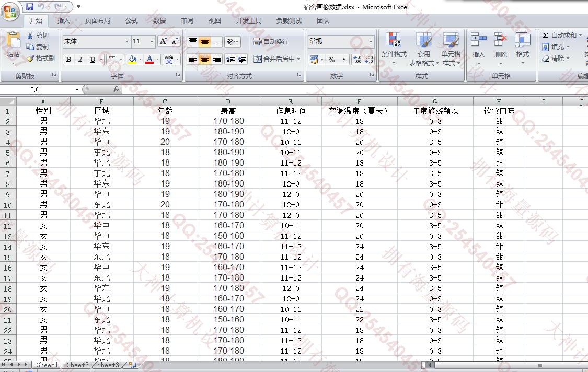Expand merge and center dropdown arrow
This screenshot has height=372, width=588.
[x=298, y=59]
